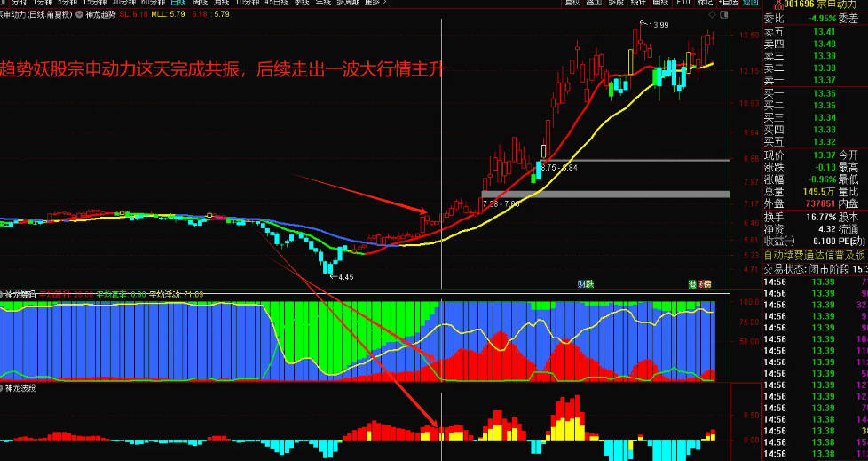Click the 叠加 overlay button
The width and height of the screenshot is (868, 461).
[x=594, y=2]
